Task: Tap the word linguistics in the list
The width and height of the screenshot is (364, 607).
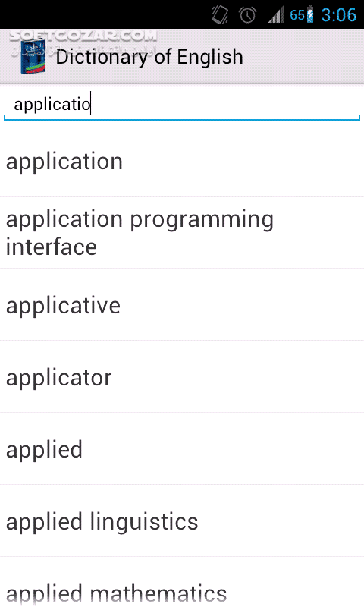Action: tap(144, 522)
